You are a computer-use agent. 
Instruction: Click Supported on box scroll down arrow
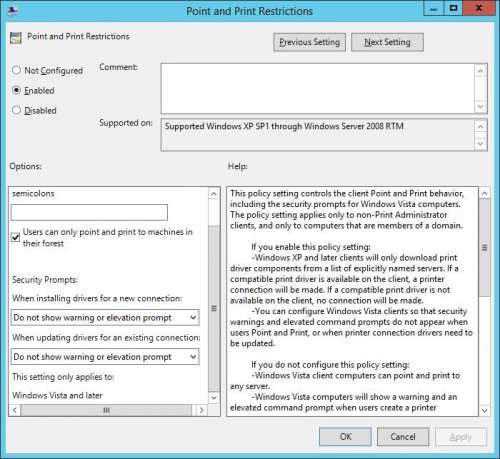click(x=480, y=144)
